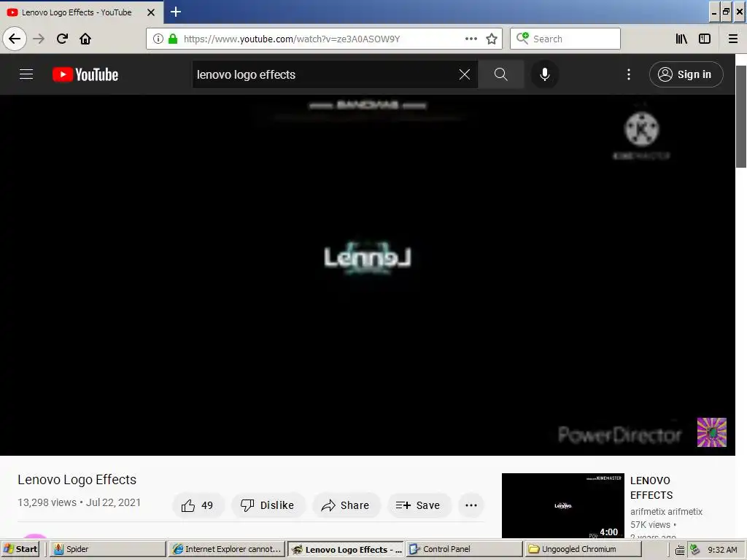
Task: Switch to Spider taskbar window
Action: point(108,549)
